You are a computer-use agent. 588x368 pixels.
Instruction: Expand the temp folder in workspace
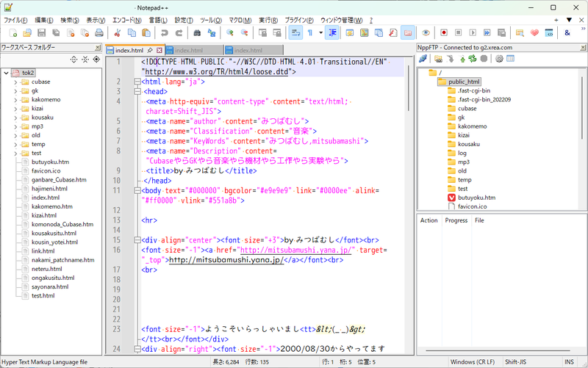15,144
